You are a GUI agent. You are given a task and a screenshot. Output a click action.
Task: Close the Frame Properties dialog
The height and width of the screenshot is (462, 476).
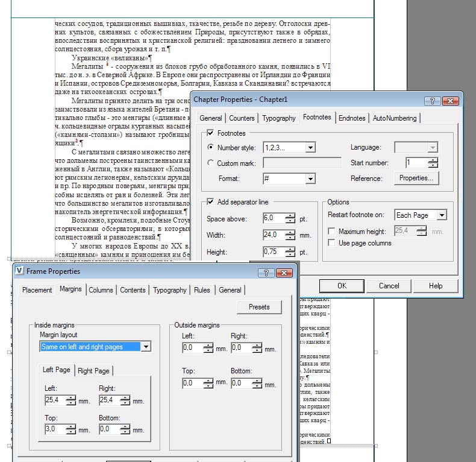[x=284, y=273]
